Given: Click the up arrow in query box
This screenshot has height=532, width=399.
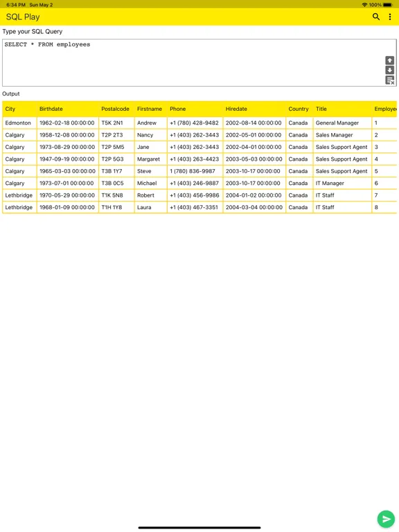Looking at the screenshot, I should pos(390,60).
